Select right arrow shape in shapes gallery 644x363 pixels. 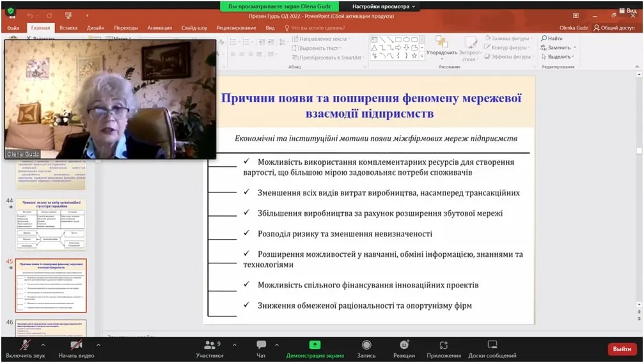coord(398,48)
